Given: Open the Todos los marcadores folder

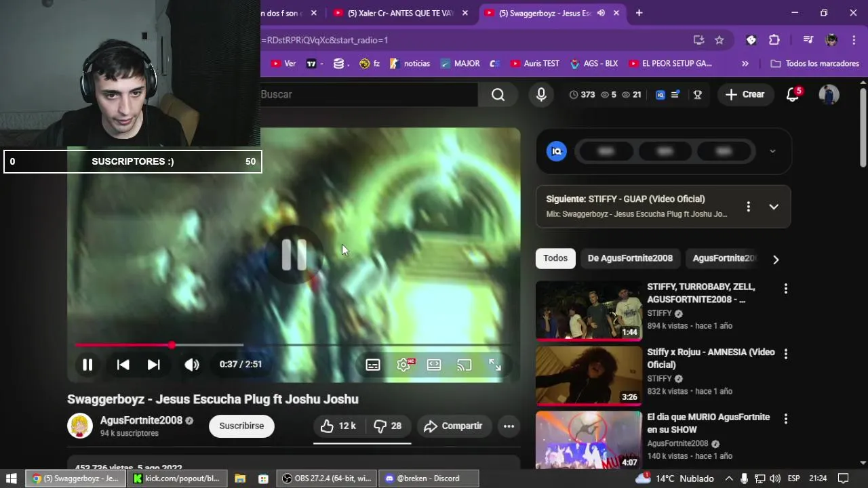Looking at the screenshot, I should (815, 64).
